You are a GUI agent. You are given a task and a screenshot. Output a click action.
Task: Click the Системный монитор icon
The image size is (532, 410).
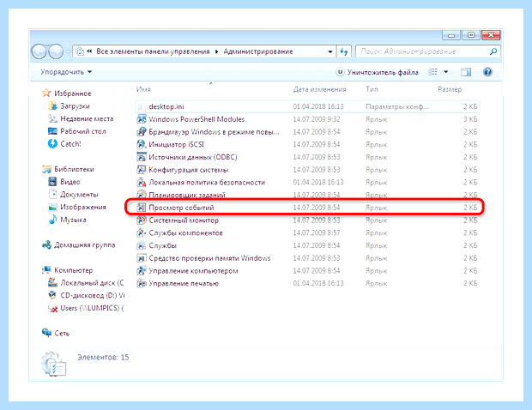click(x=141, y=220)
